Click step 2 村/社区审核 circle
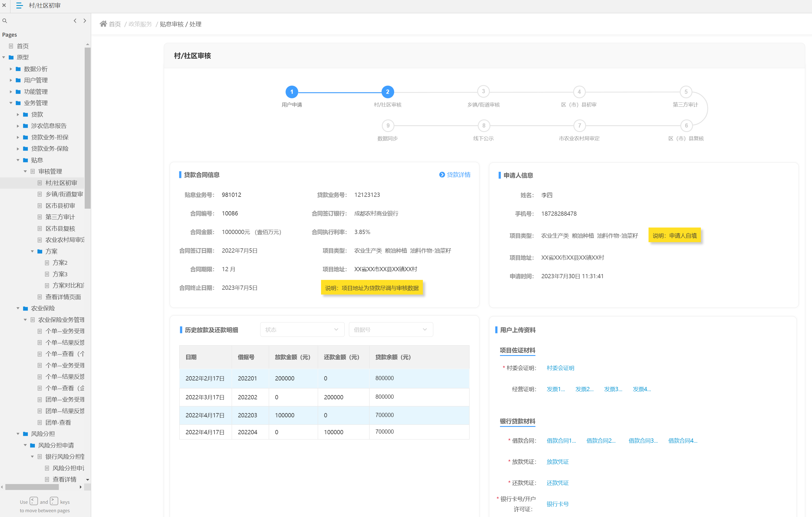This screenshot has height=517, width=812. click(387, 92)
